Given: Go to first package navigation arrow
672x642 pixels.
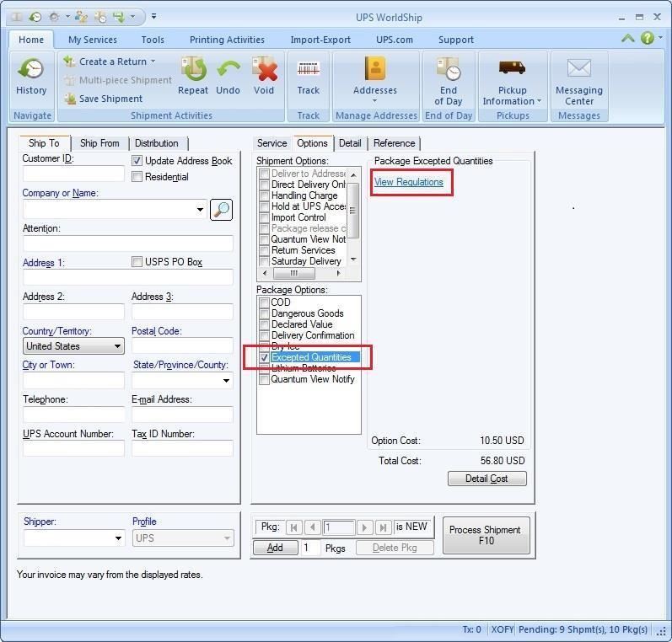Looking at the screenshot, I should [x=294, y=527].
